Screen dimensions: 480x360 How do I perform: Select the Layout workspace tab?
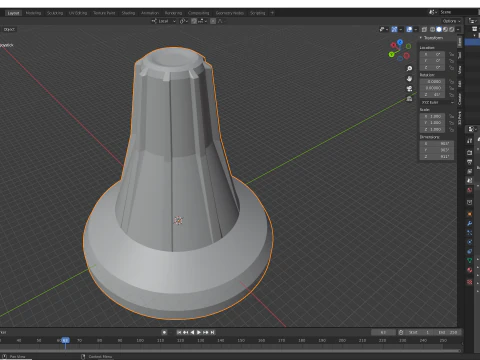coord(13,13)
